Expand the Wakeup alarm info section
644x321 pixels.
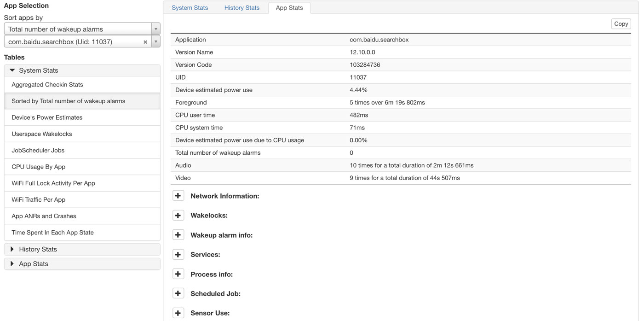[178, 234]
